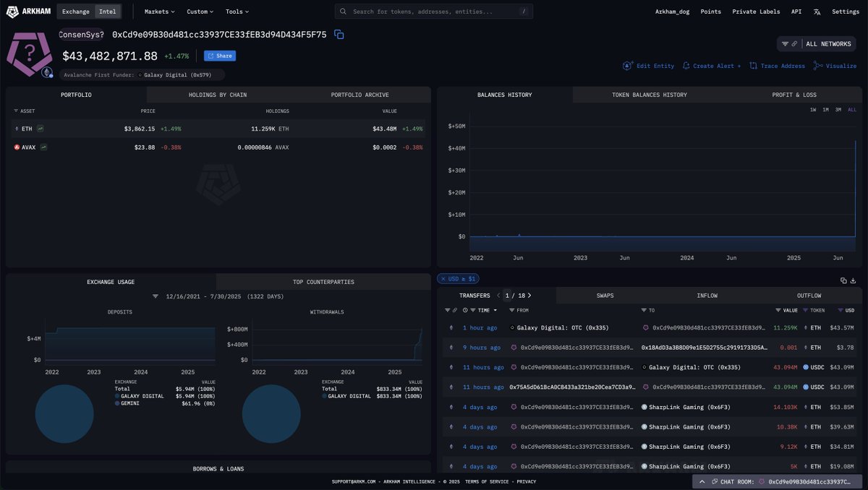
Task: Switch to Token Balances History tab
Action: pos(650,95)
